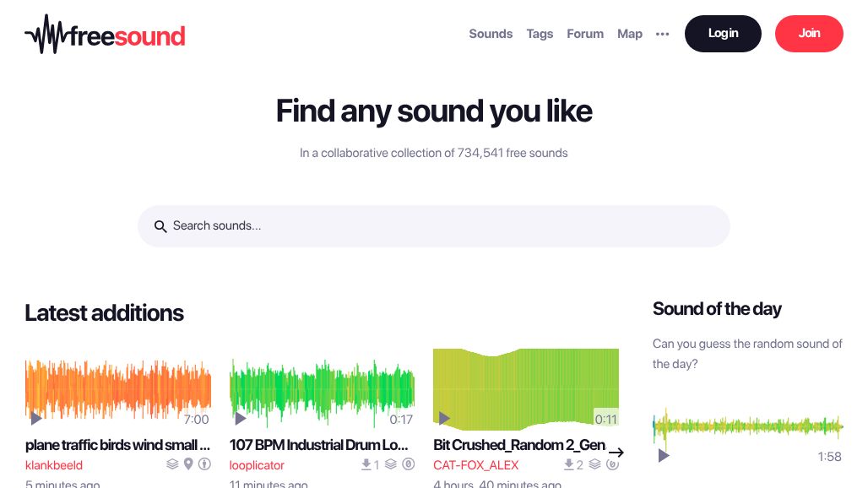Go to the Forum page
This screenshot has height=488, width=868.
click(585, 34)
